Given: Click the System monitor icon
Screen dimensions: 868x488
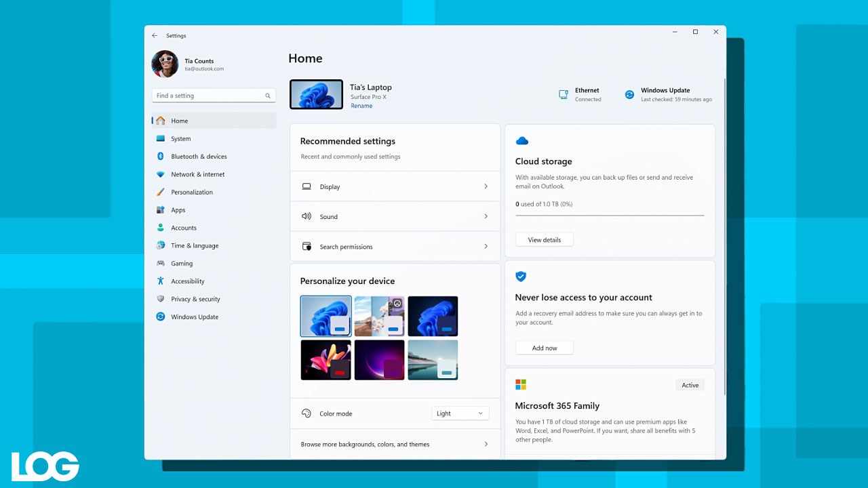Looking at the screenshot, I should click(x=161, y=138).
